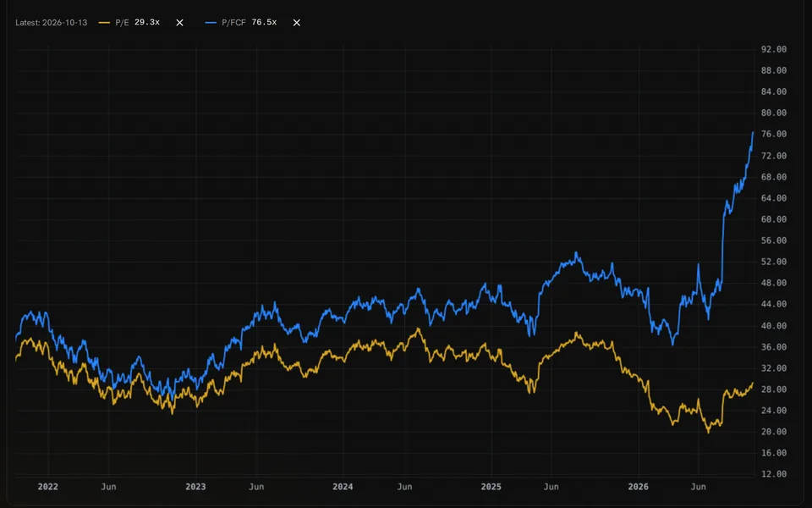
Task: Click the blue P/FCF line's latest peak point
Action: (x=753, y=132)
